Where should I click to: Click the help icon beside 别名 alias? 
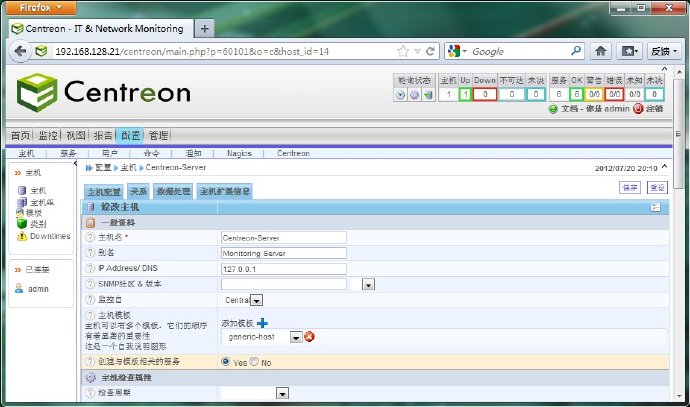pos(90,253)
